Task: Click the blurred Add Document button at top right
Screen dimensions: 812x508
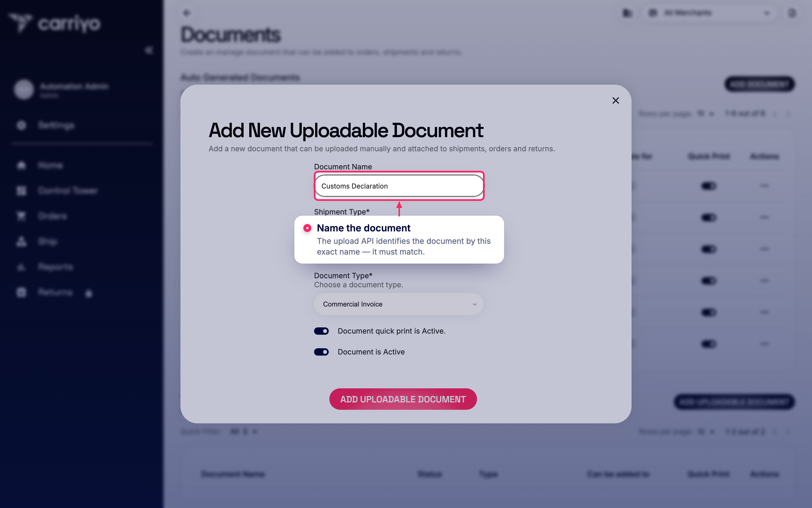Action: click(759, 84)
